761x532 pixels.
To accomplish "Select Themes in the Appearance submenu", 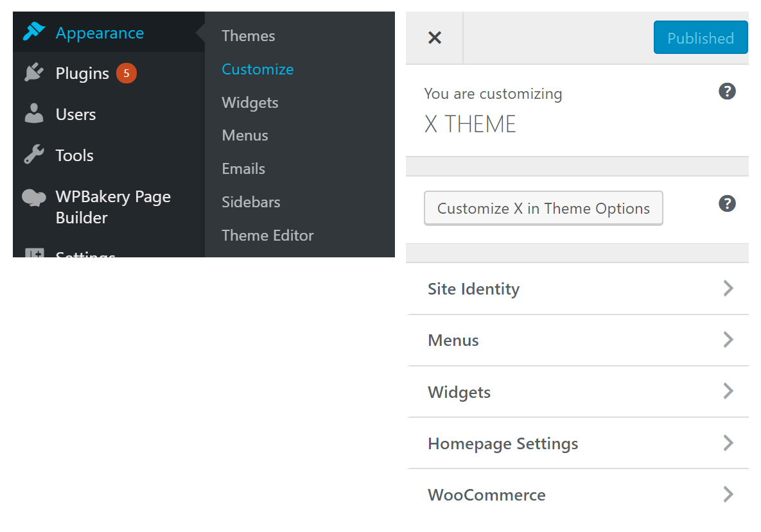I will click(248, 36).
